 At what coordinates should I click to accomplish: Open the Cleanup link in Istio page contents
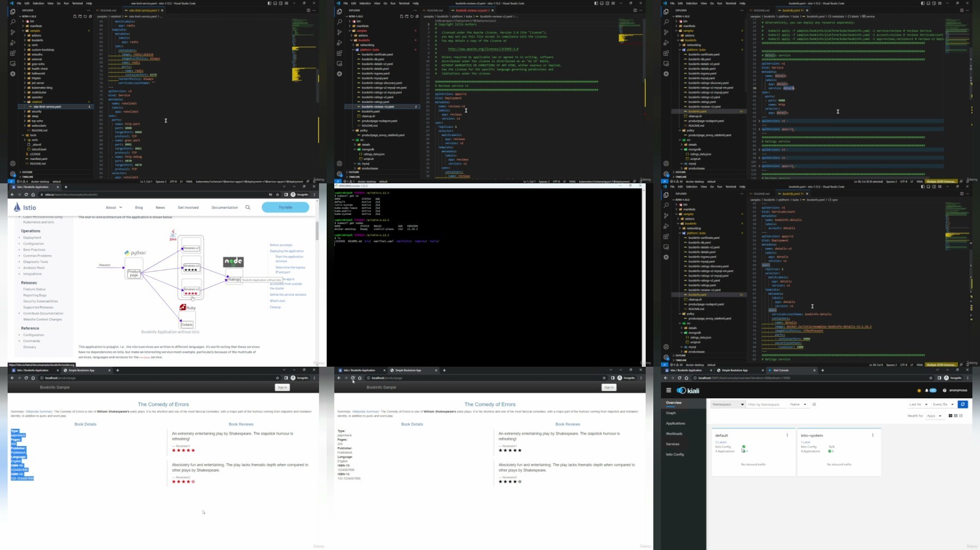(275, 307)
